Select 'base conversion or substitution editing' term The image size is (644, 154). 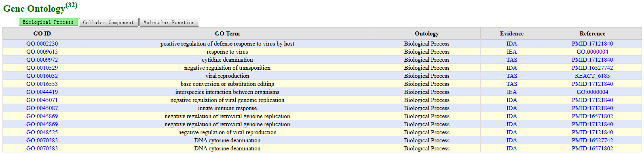[x=227, y=84]
